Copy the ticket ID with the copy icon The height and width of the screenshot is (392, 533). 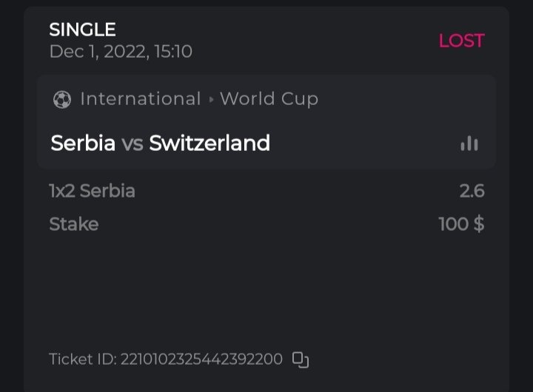point(300,359)
